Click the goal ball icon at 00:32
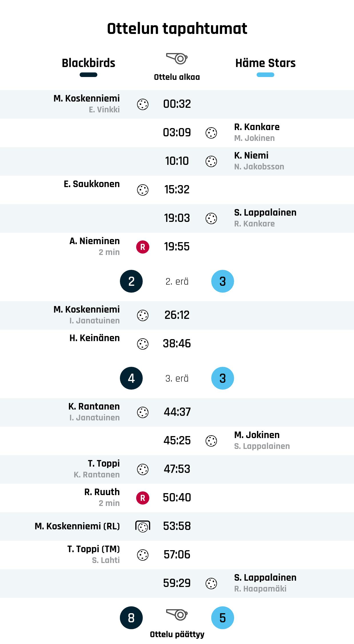Image resolution: width=354 pixels, height=644 pixels. pyautogui.click(x=143, y=104)
